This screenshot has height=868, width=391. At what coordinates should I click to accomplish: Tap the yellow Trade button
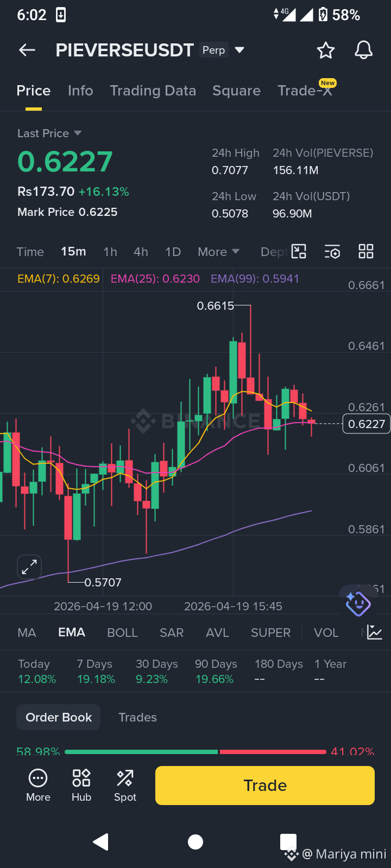(265, 786)
